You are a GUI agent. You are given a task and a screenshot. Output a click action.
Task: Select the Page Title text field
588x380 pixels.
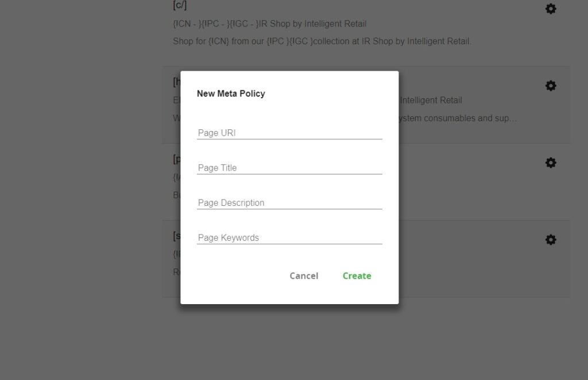tap(289, 168)
